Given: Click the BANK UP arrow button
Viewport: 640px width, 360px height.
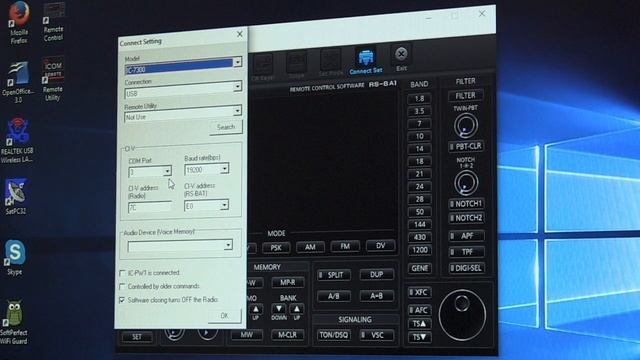Looking at the screenshot, I should click(x=297, y=309).
